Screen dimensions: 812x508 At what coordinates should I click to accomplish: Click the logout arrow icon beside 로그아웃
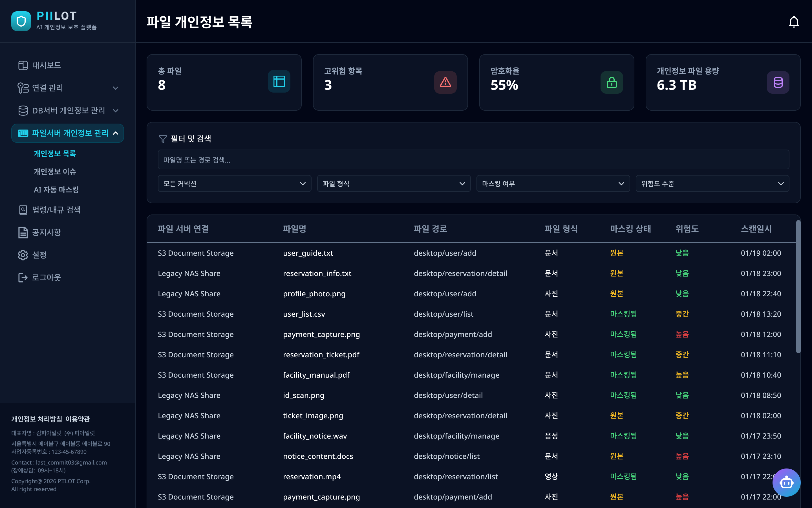[23, 277]
